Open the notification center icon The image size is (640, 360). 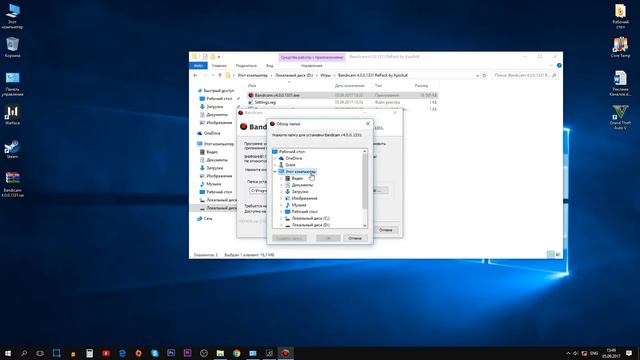click(x=629, y=353)
